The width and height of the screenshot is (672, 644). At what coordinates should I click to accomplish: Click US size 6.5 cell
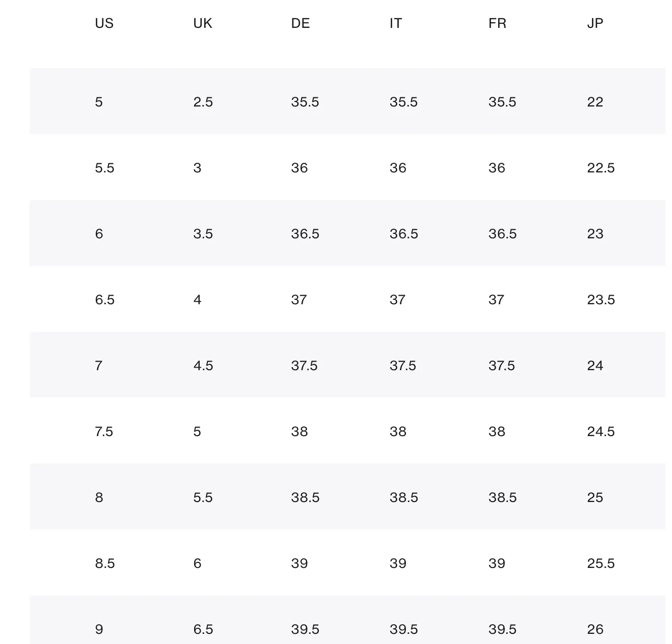tap(104, 300)
